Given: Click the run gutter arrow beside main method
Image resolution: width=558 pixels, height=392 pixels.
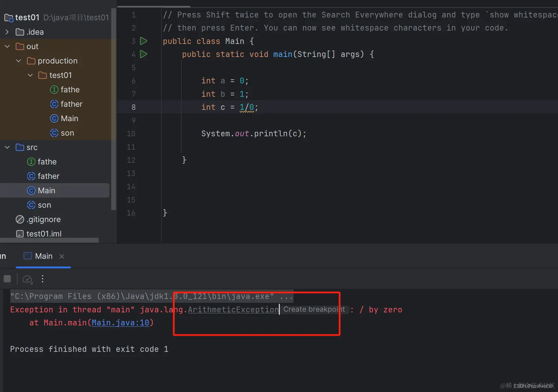Looking at the screenshot, I should (144, 54).
